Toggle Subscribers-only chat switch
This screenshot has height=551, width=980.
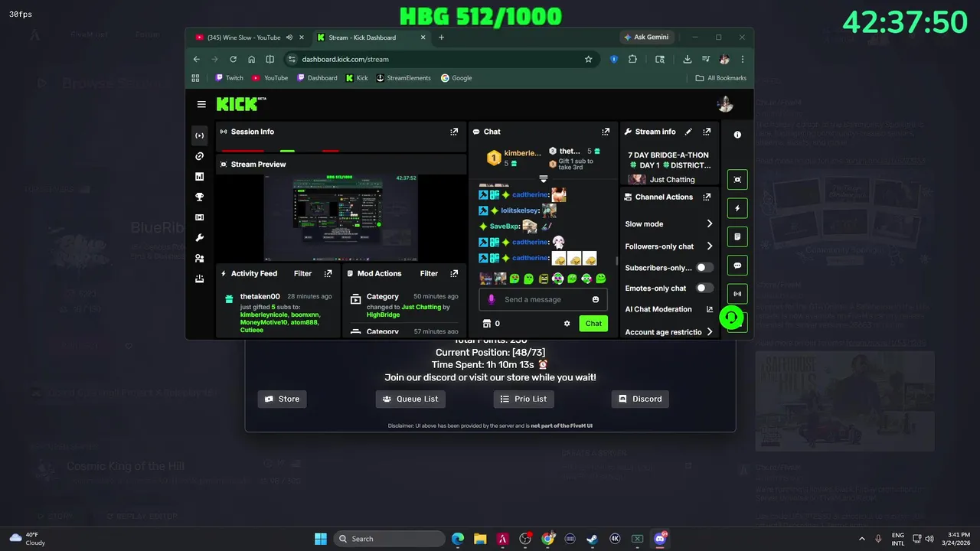coord(704,268)
